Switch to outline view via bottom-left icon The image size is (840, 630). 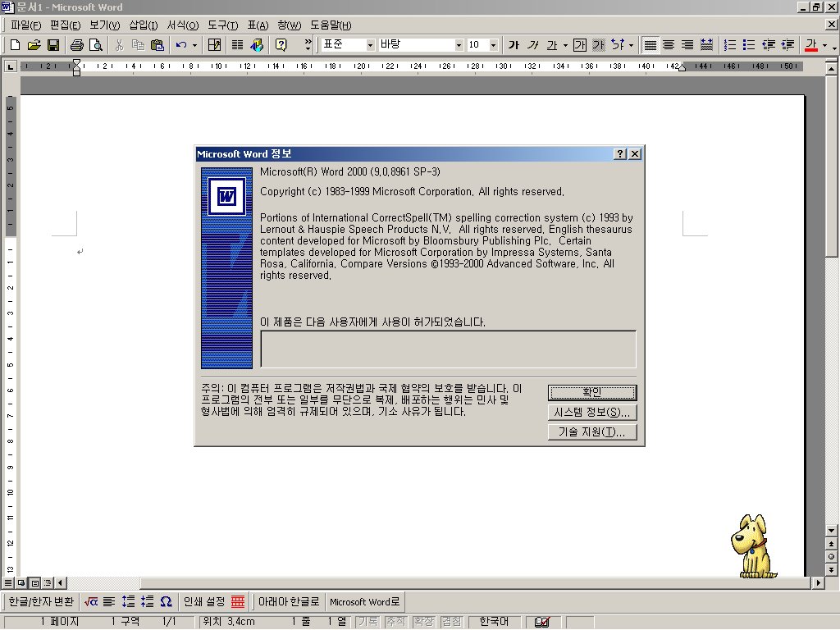pos(46,582)
